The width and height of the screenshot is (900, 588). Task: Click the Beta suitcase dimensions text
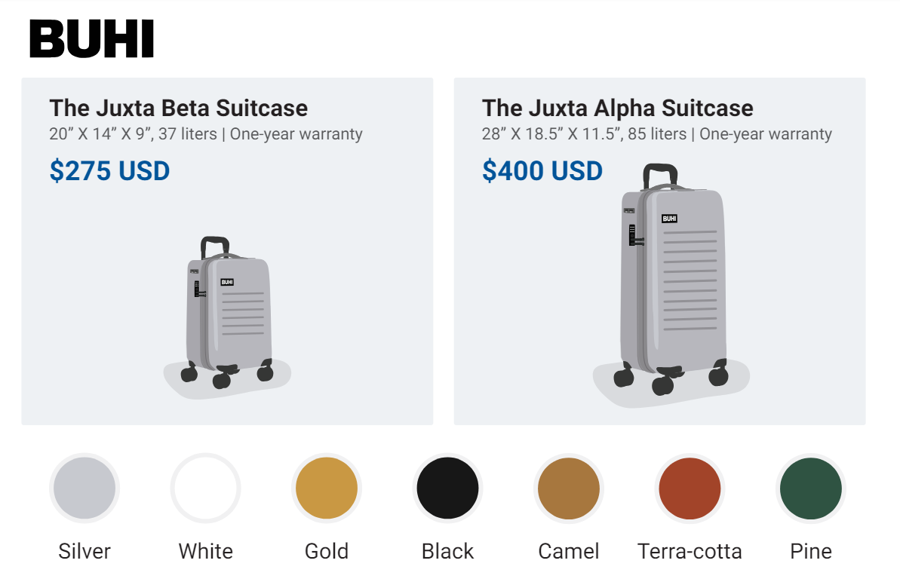(x=206, y=134)
